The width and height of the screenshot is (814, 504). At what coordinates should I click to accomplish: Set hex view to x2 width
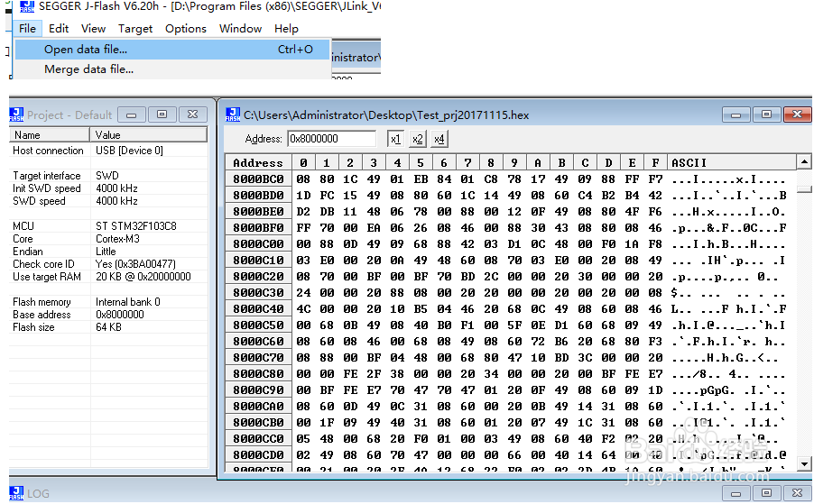coord(418,139)
